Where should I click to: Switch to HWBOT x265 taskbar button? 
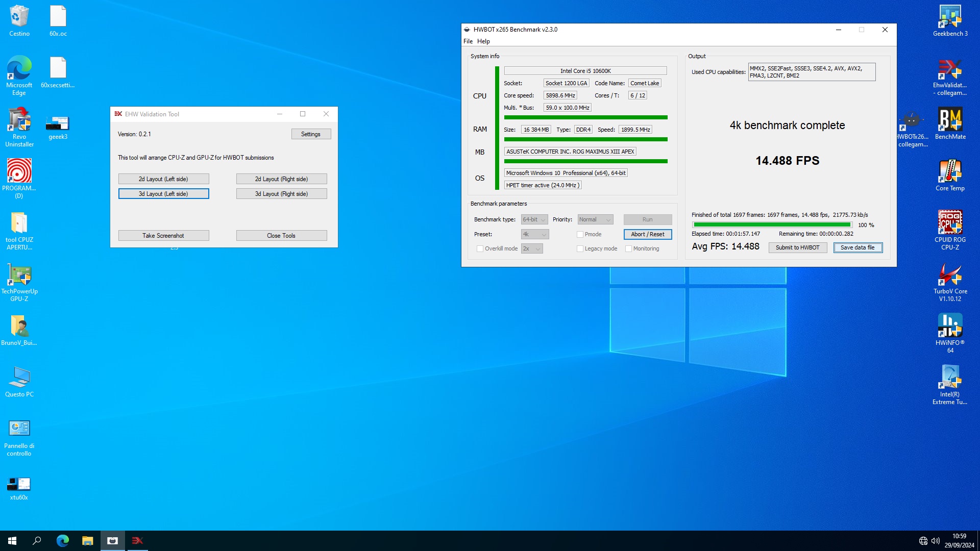coord(112,541)
